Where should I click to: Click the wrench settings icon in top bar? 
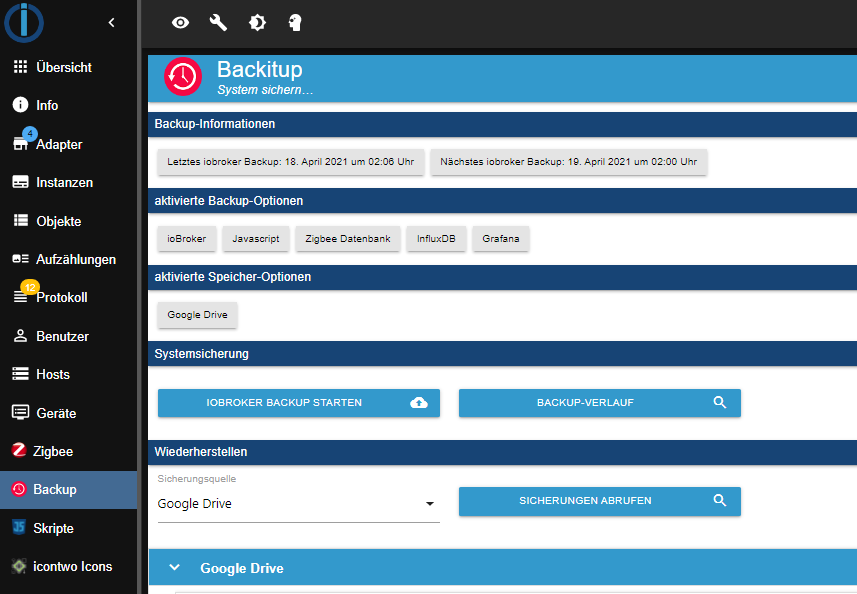pos(218,22)
